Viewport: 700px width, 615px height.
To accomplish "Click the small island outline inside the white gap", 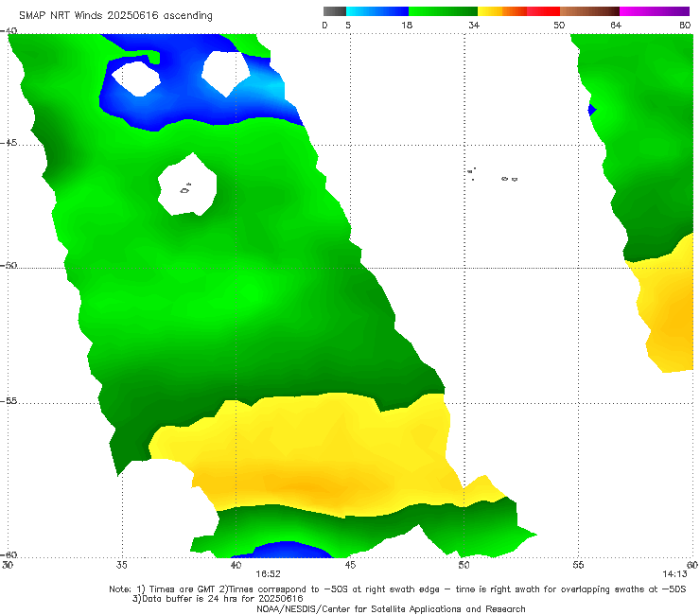I will pyautogui.click(x=185, y=189).
